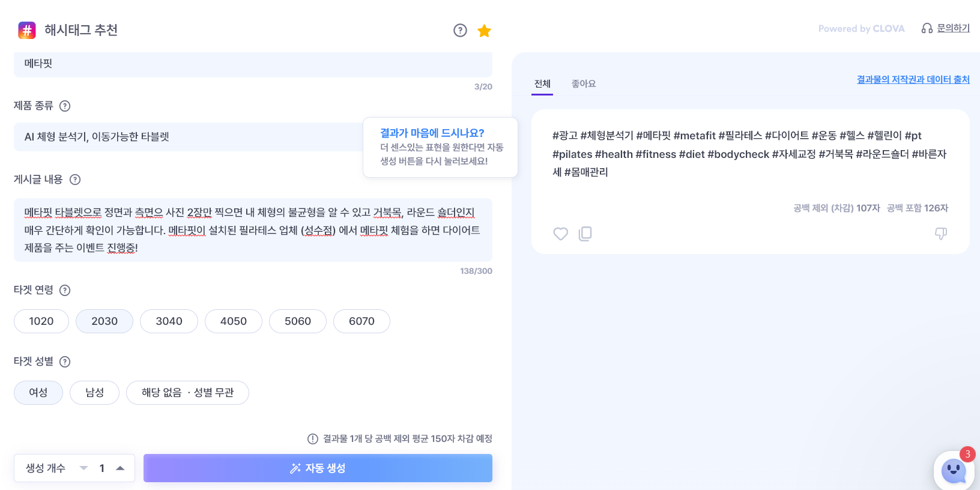The height and width of the screenshot is (490, 980).
Task: Click the generated hashtags text block
Action: point(749,154)
